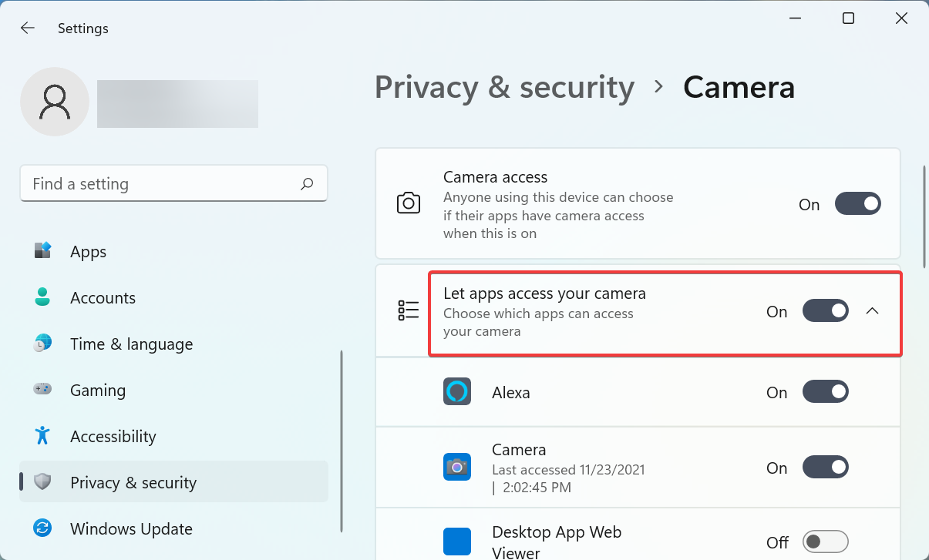Click the 'Let apps access your camera' heading
The width and height of the screenshot is (929, 560).
pos(544,293)
